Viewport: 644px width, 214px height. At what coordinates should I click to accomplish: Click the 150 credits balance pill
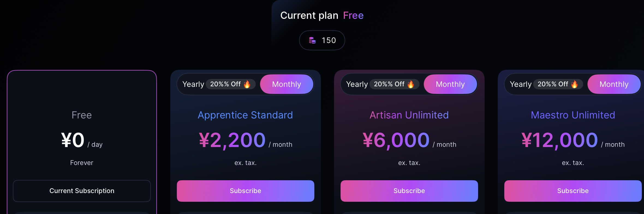pos(322,40)
